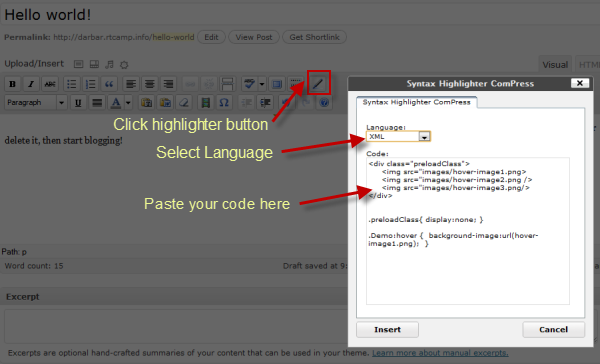Open the Paragraph format dropdown
The height and width of the screenshot is (364, 600).
point(36,103)
